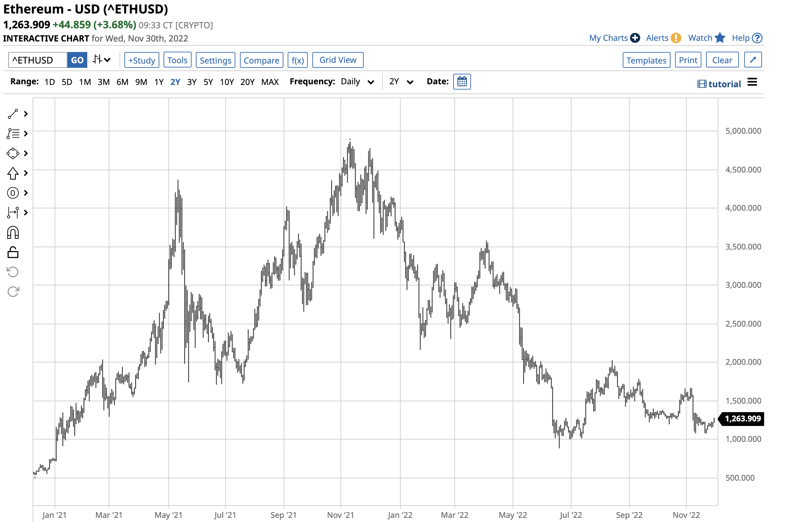
Task: Click the undo arrow icon
Action: (x=13, y=272)
